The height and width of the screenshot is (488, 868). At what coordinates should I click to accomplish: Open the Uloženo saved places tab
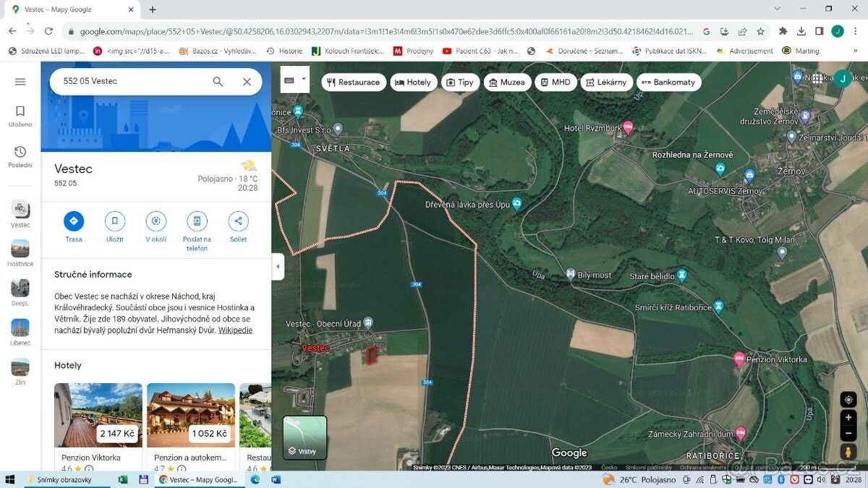(20, 116)
